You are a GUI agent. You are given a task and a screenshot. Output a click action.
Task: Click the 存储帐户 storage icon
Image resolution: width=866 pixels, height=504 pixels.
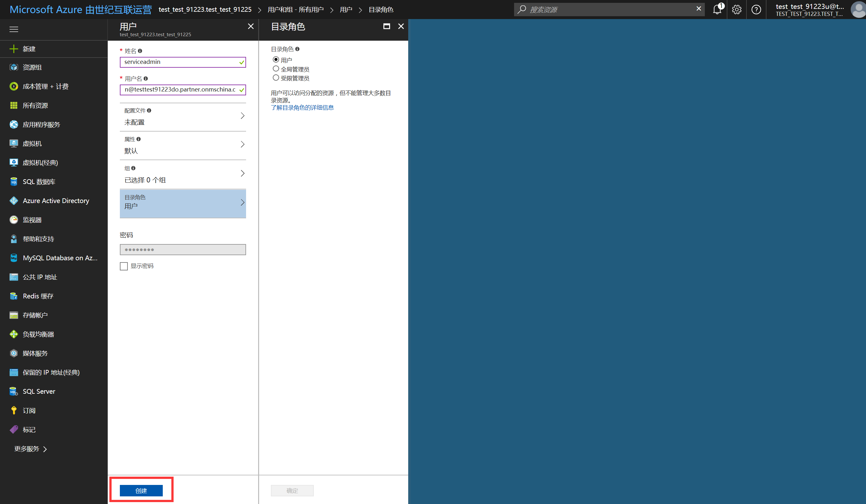pos(14,315)
